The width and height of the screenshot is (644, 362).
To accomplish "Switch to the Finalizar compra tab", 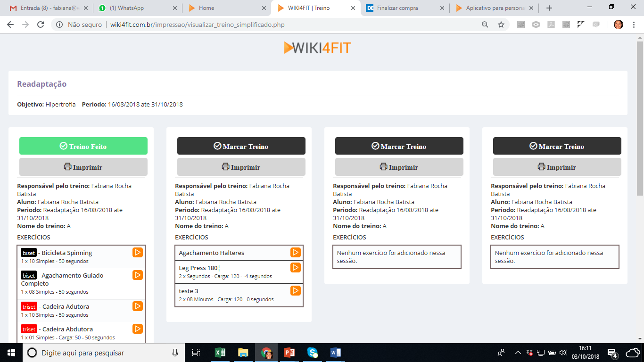I will pyautogui.click(x=405, y=8).
